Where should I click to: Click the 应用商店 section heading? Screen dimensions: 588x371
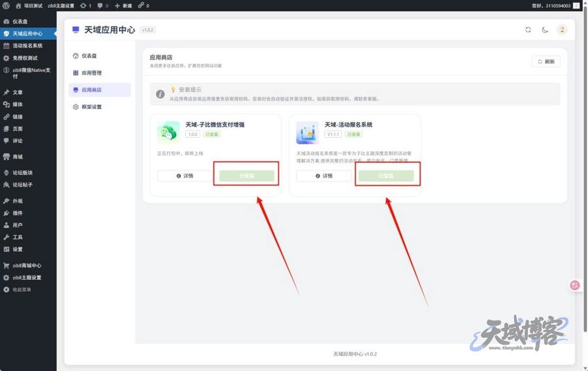tap(161, 57)
